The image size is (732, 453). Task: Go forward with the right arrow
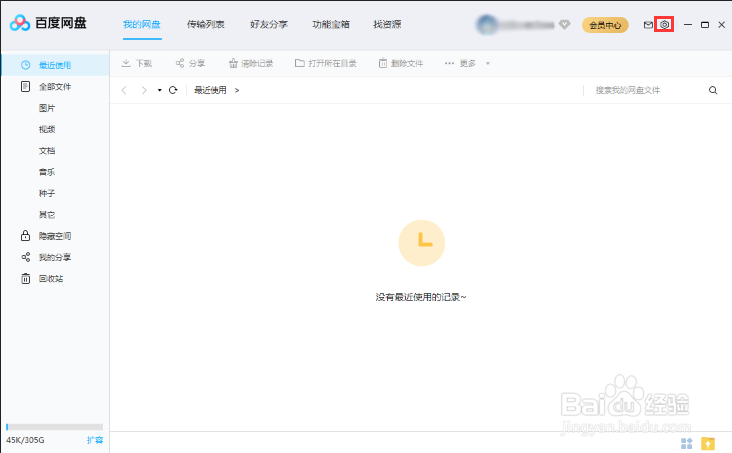pyautogui.click(x=144, y=90)
